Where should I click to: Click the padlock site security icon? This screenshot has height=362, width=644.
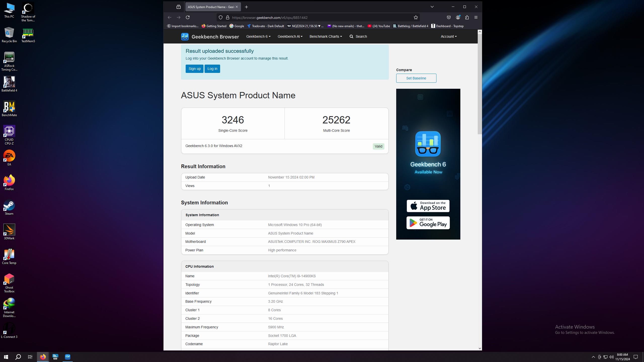click(228, 17)
